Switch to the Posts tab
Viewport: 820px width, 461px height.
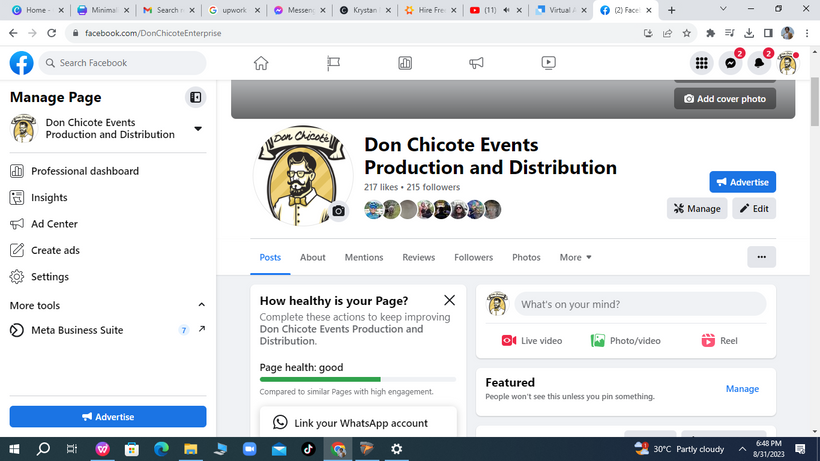pyautogui.click(x=270, y=257)
